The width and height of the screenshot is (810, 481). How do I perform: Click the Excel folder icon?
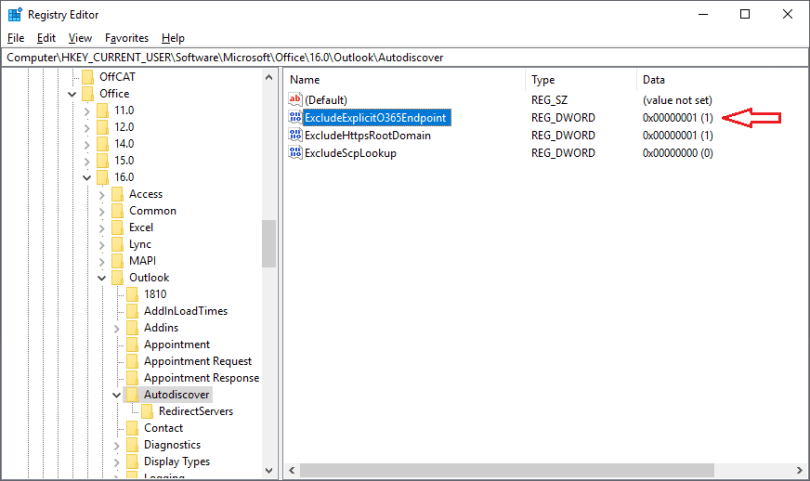117,227
